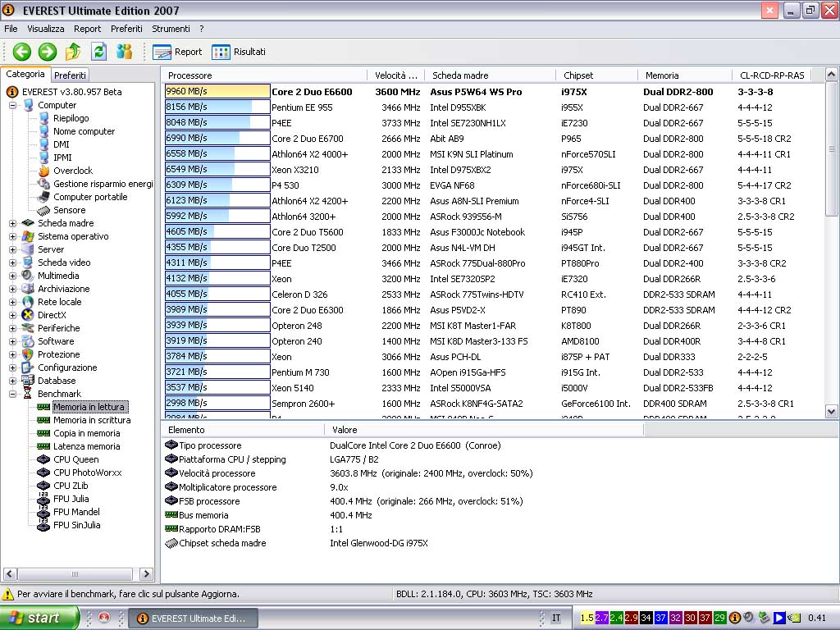Screen dimensions: 840x630
Task: Click the green Back arrow toolbar icon
Action: (22, 52)
